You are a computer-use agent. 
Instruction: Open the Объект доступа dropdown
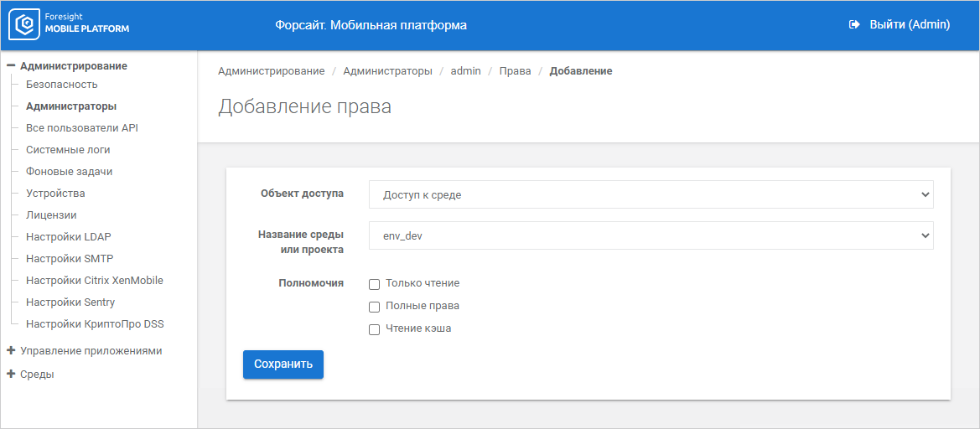tap(651, 194)
